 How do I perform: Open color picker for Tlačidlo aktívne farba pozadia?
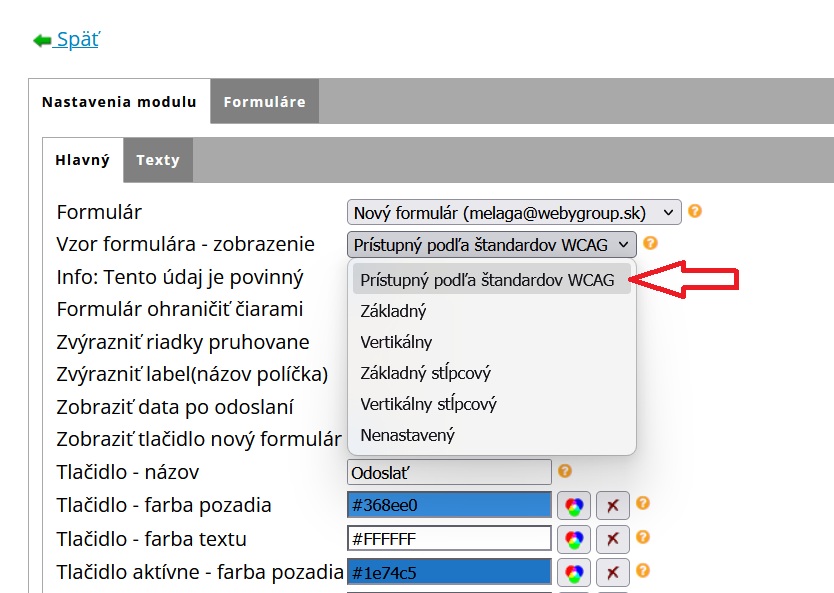click(574, 573)
